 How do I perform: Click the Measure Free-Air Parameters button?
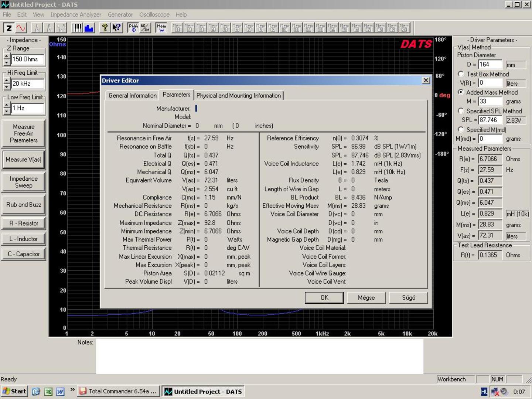24,133
